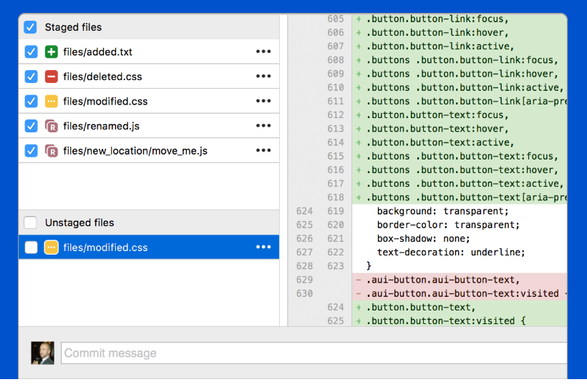Uncheck the Staged files select-all checkbox
Image resolution: width=587 pixels, height=392 pixels.
coord(30,27)
